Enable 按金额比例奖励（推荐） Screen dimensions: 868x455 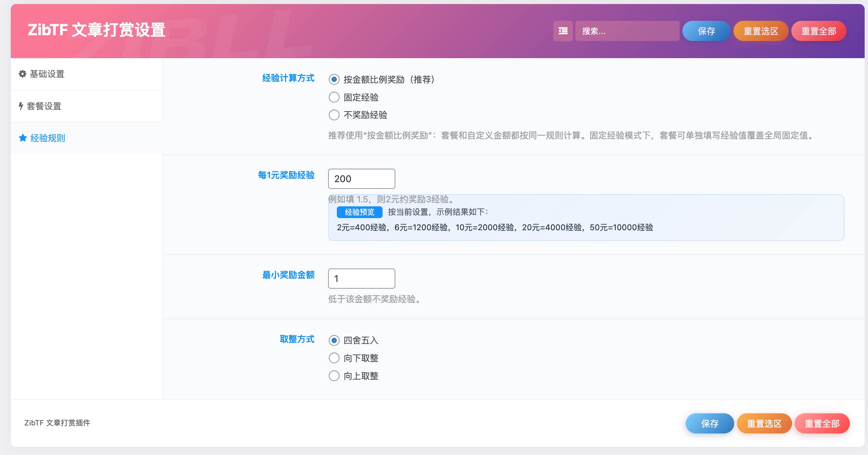pos(334,80)
